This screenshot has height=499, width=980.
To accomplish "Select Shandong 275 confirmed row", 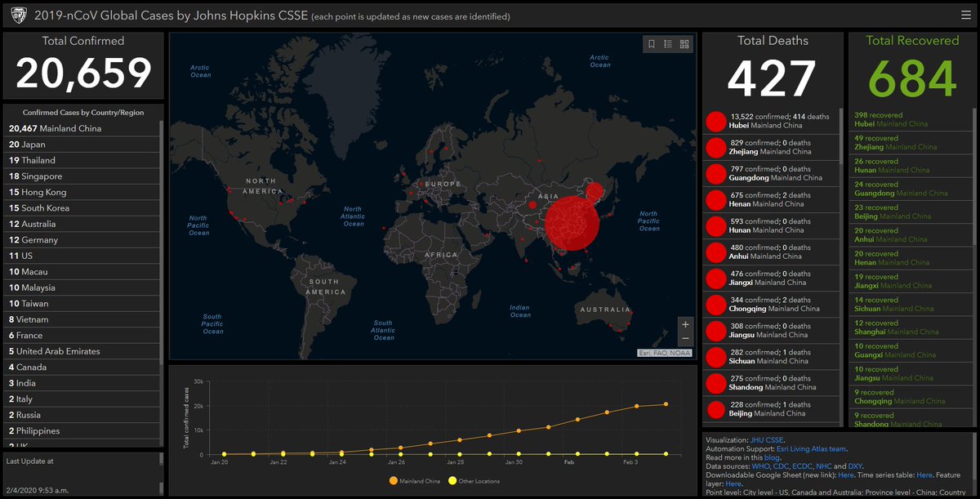I will coord(770,382).
